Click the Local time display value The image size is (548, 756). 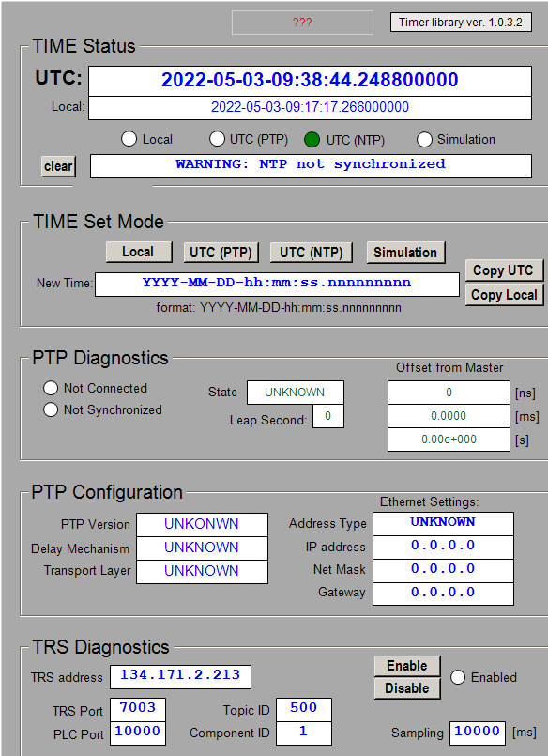click(310, 107)
